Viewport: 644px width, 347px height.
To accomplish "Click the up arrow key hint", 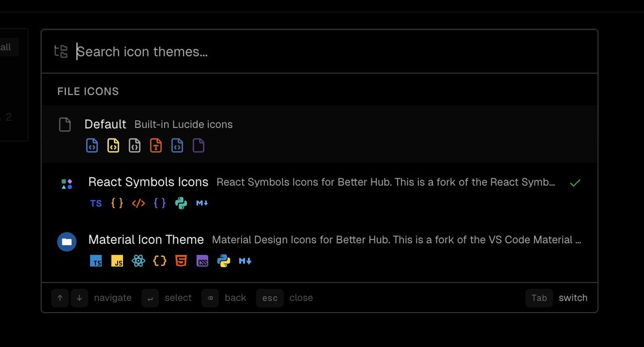I will tap(60, 298).
